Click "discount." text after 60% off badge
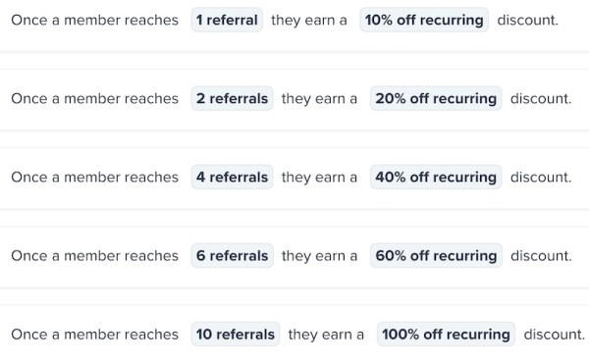The height and width of the screenshot is (364, 589). point(541,255)
